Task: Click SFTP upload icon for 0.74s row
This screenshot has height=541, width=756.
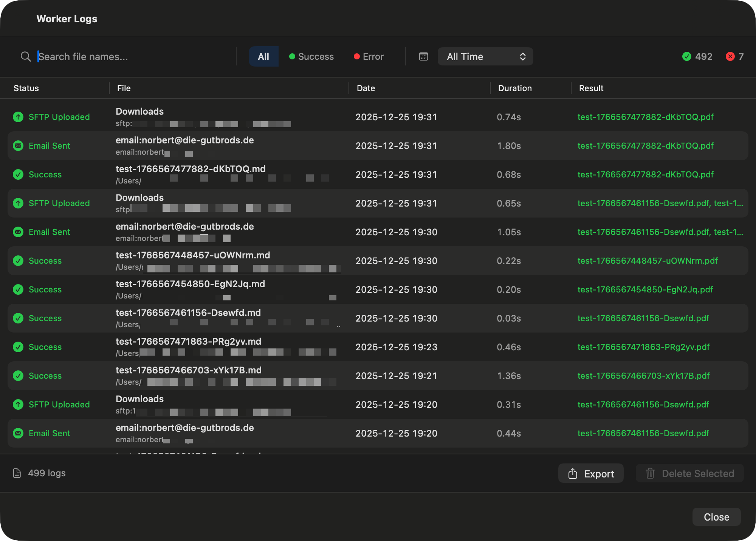Action: (18, 117)
